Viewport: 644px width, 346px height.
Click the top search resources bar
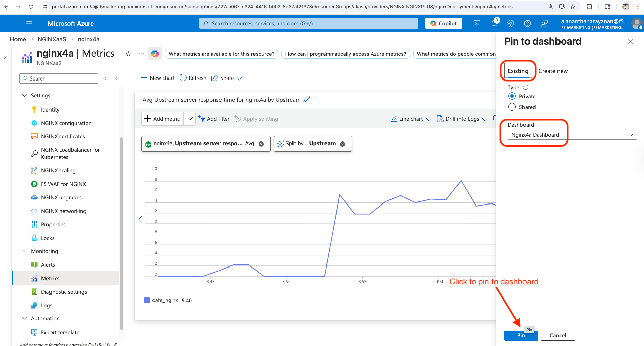pos(308,23)
